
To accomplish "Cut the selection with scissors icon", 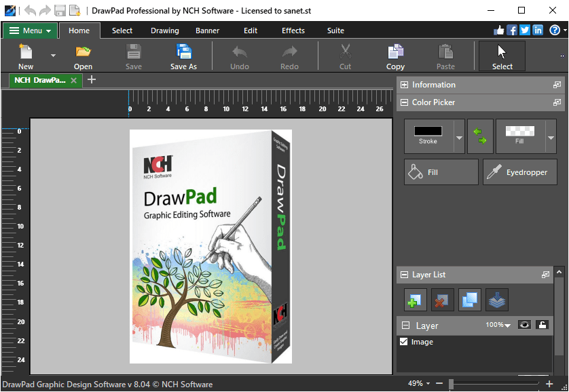I will (x=345, y=56).
